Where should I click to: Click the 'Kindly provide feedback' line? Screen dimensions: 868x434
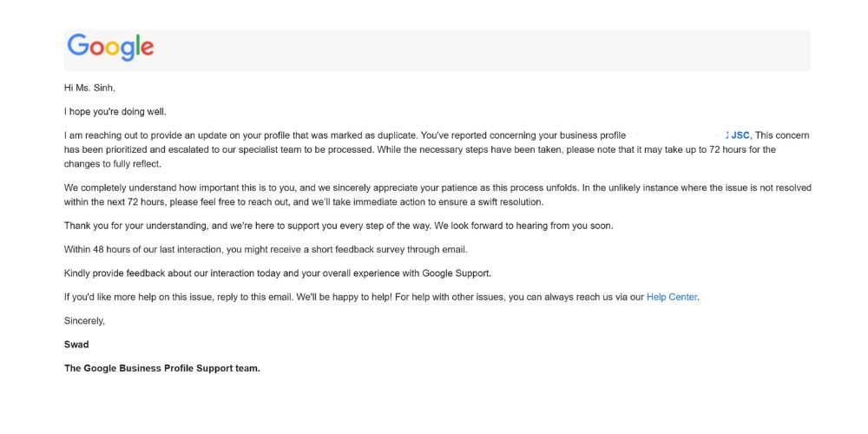(278, 273)
